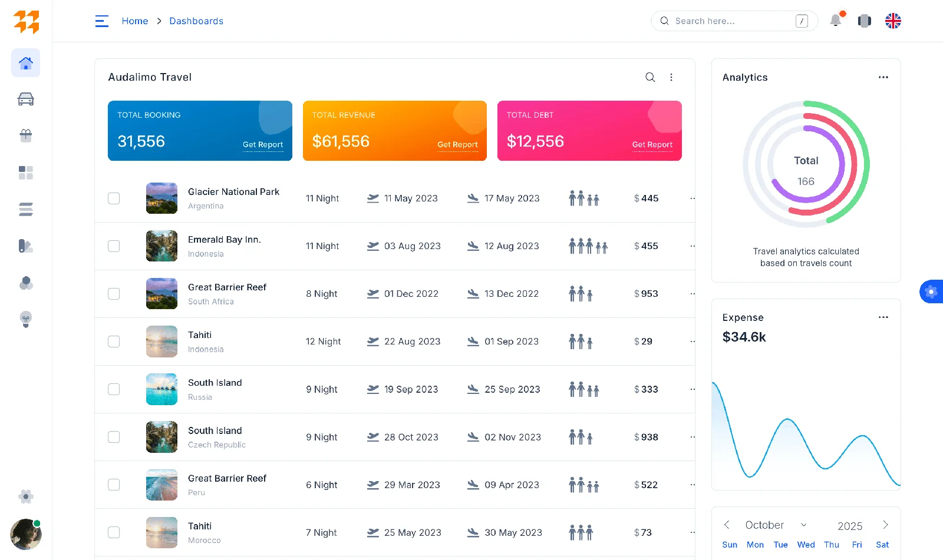The image size is (943, 560).
Task: Expand the October month dropdown
Action: tap(803, 525)
